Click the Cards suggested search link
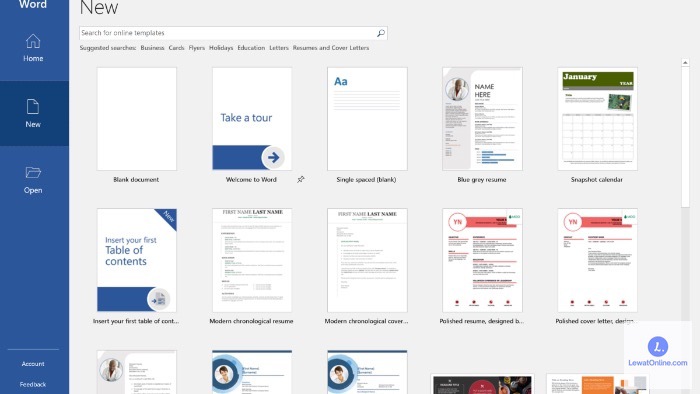Viewport: 700px width, 394px height. click(176, 48)
